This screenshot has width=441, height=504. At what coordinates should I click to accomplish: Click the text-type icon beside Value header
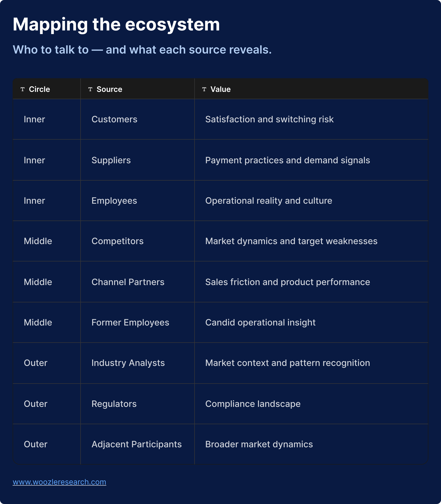pos(204,89)
